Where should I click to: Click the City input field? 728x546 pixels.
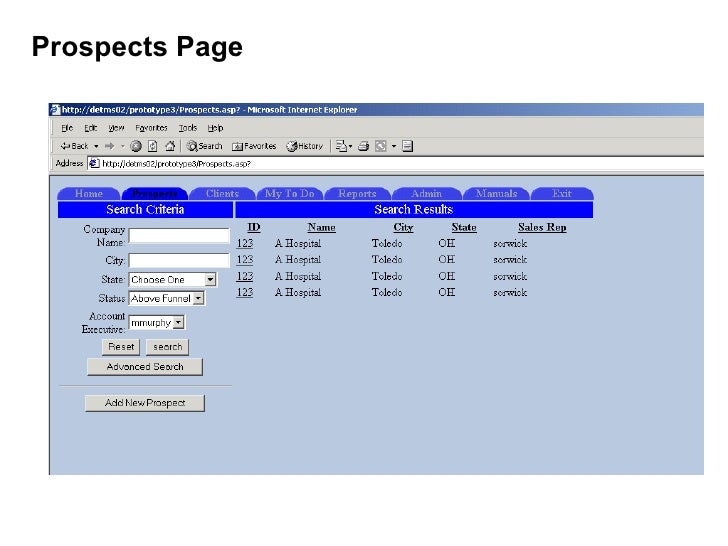coord(179,260)
